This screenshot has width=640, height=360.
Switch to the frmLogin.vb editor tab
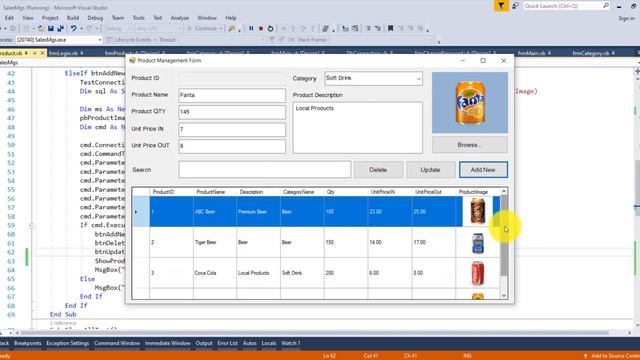click(x=63, y=53)
